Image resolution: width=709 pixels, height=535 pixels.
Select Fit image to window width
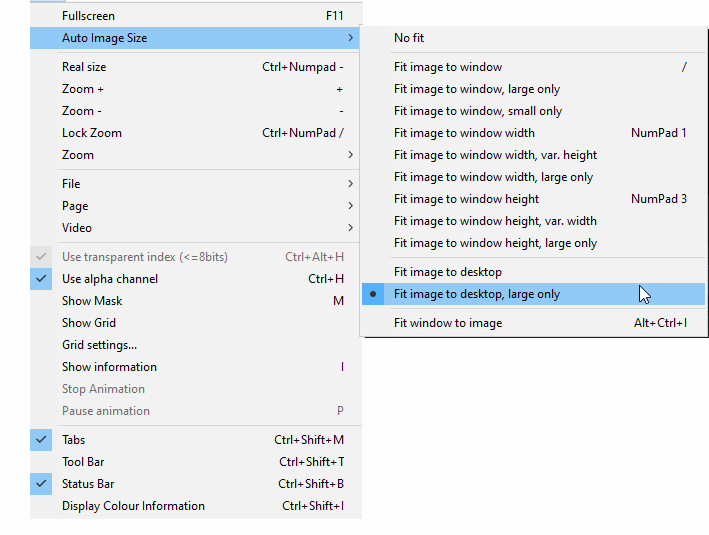pyautogui.click(x=464, y=133)
